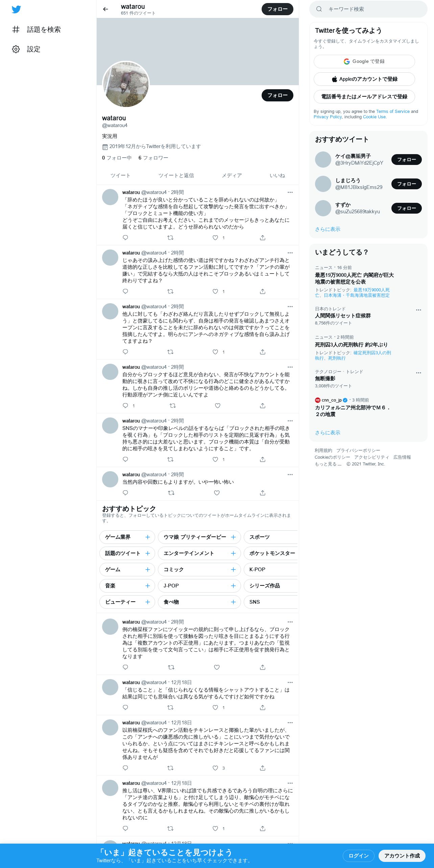Follow しまじろう in recommendations
The height and width of the screenshot is (868, 434).
406,184
